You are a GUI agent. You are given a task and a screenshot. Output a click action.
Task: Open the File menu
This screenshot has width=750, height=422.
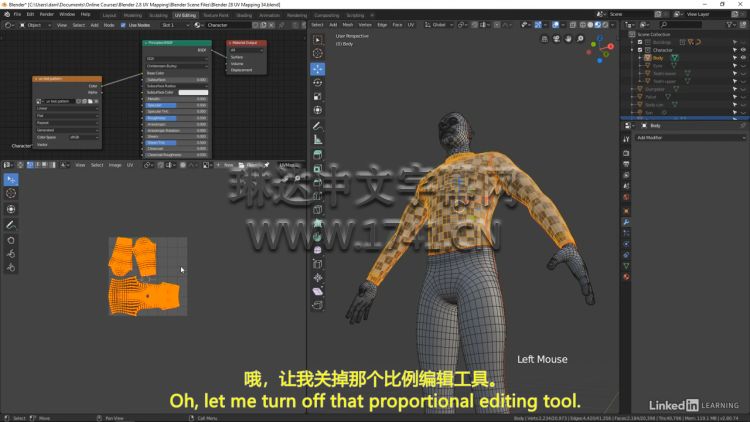18,14
